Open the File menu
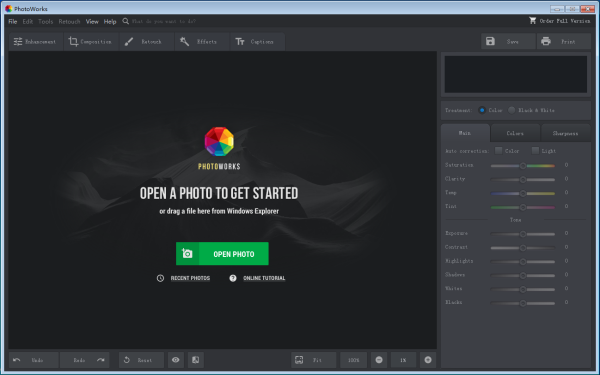Viewport: 600px width, 375px height. (13, 21)
